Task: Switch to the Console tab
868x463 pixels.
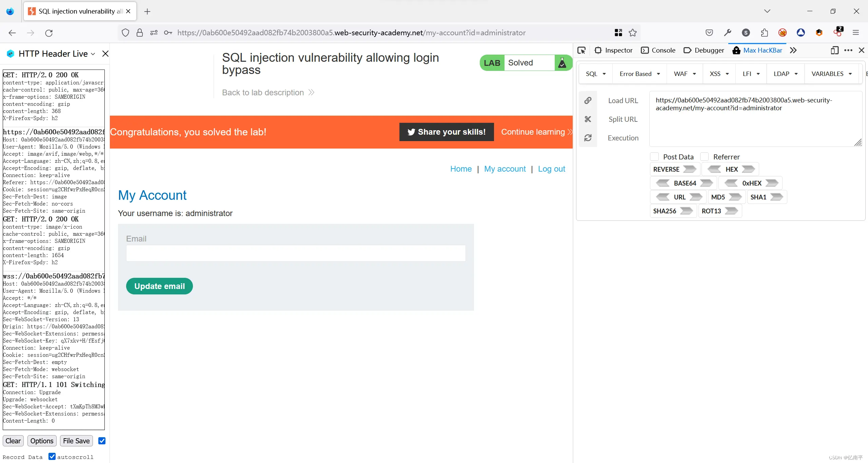Action: coord(658,50)
